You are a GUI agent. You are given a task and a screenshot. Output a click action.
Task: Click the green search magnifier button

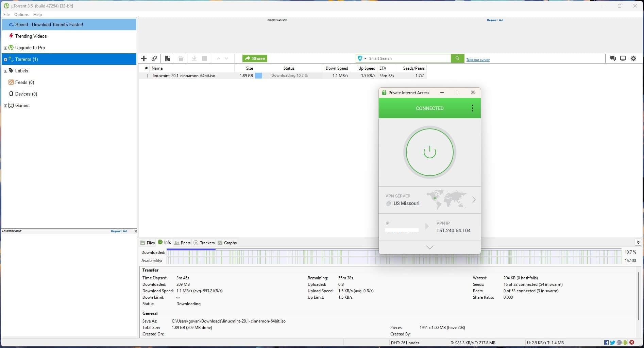point(457,58)
